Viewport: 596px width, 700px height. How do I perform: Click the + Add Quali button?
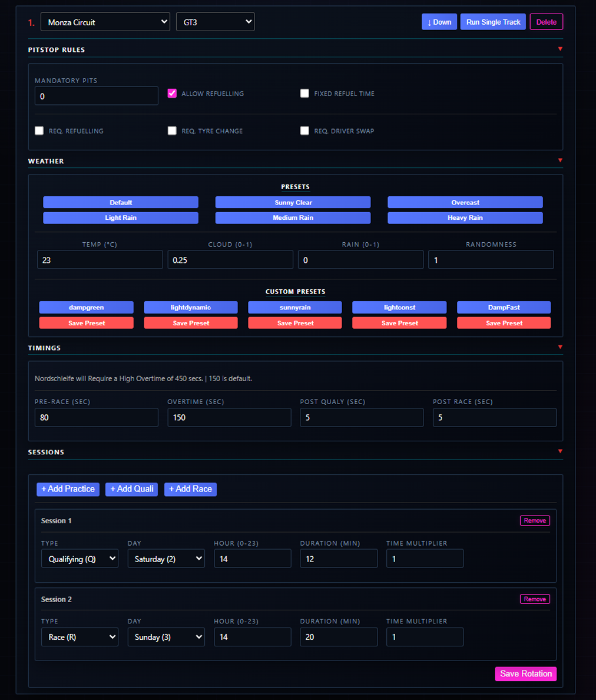click(x=131, y=489)
